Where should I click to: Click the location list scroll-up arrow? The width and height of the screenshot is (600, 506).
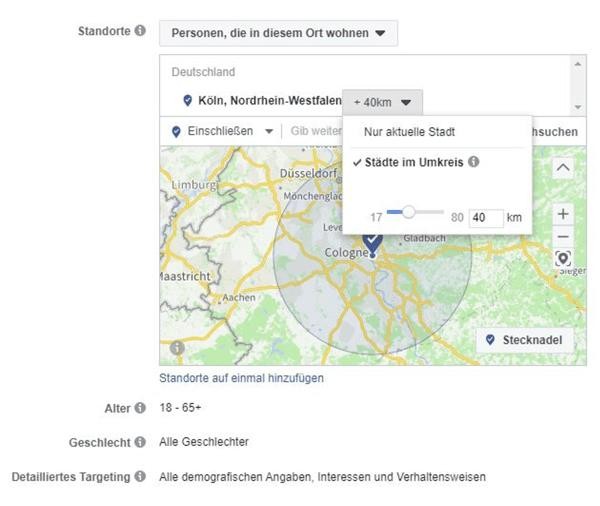(578, 64)
